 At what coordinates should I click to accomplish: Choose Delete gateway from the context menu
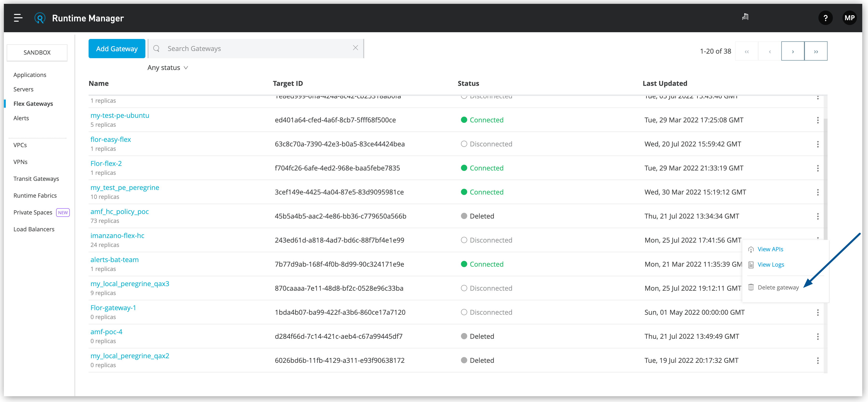point(778,287)
